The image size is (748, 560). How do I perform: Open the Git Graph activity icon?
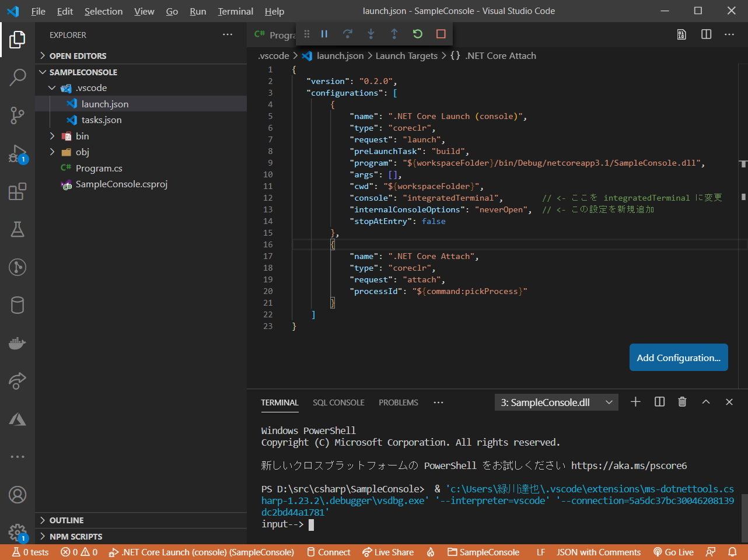pos(18,267)
